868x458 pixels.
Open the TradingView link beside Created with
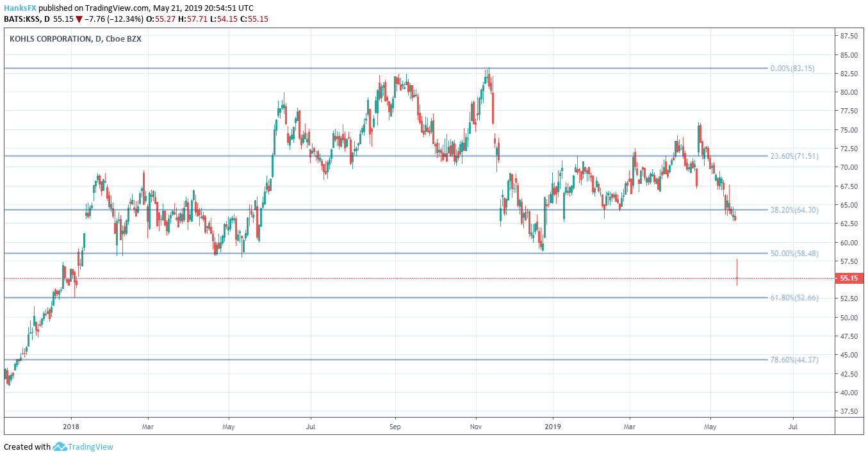click(x=90, y=446)
